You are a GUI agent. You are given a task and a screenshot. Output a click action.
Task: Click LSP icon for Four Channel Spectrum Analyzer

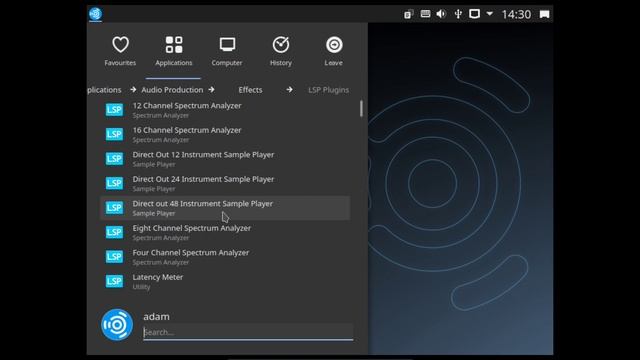click(x=114, y=257)
